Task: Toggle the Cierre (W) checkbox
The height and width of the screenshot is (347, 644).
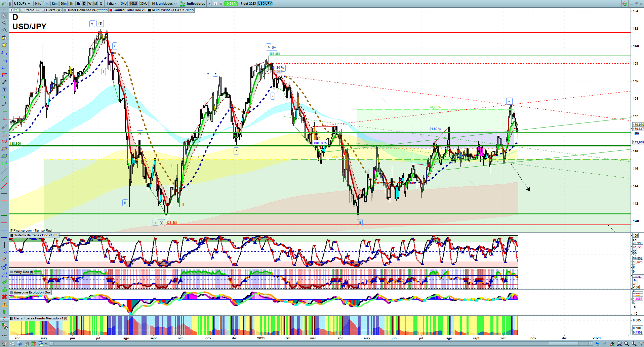Action: coord(44,10)
